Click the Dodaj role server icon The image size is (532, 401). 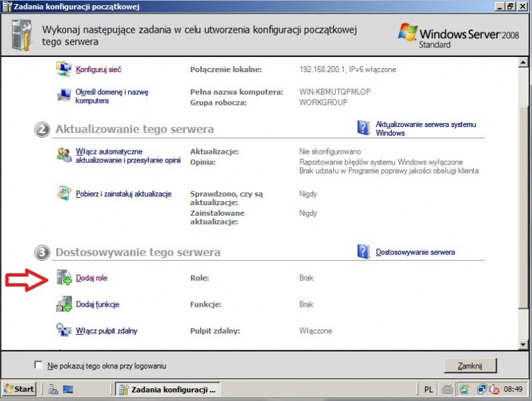coord(64,277)
